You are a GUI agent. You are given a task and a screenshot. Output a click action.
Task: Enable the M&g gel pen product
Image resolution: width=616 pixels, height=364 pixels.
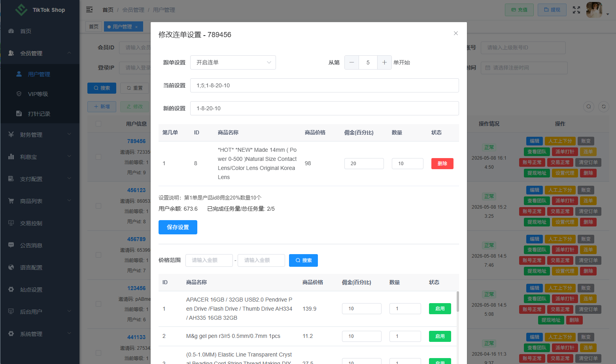(440, 336)
